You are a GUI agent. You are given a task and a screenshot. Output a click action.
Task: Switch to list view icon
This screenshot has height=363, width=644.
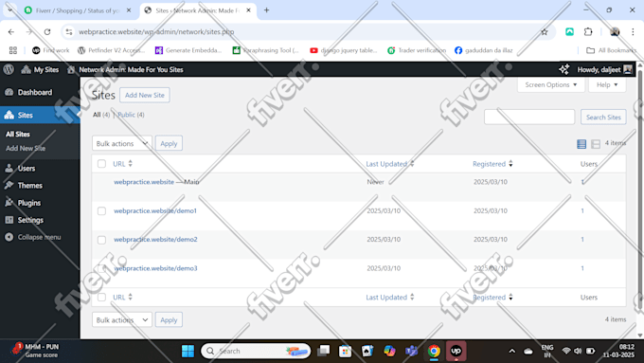(581, 143)
